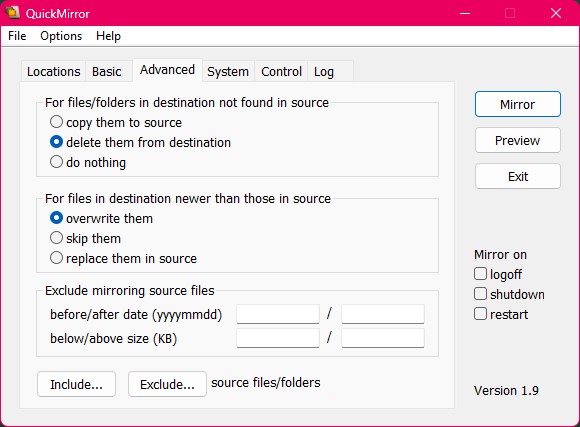
Task: Open the File menu
Action: tap(17, 36)
